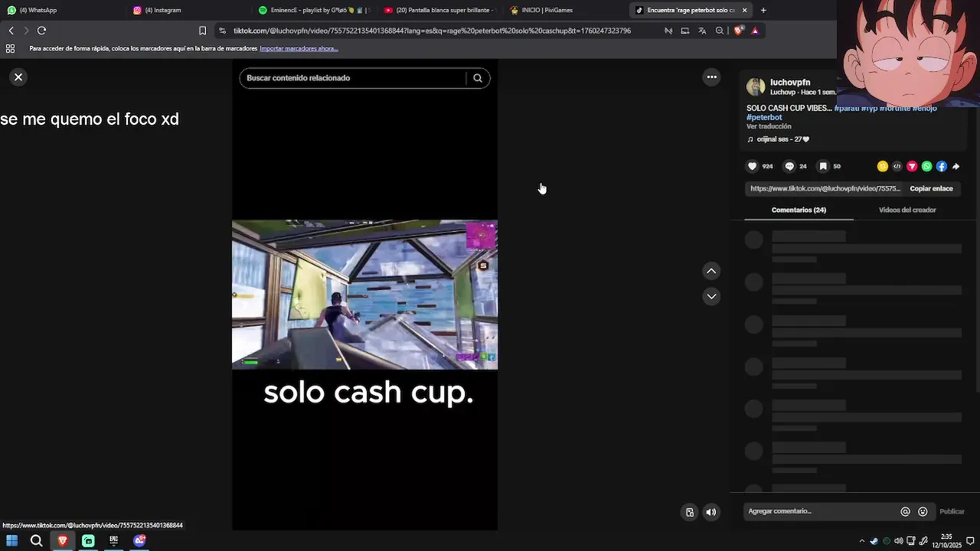Open the Windows Start menu
Screen dimensions: 980x551
click(11, 540)
